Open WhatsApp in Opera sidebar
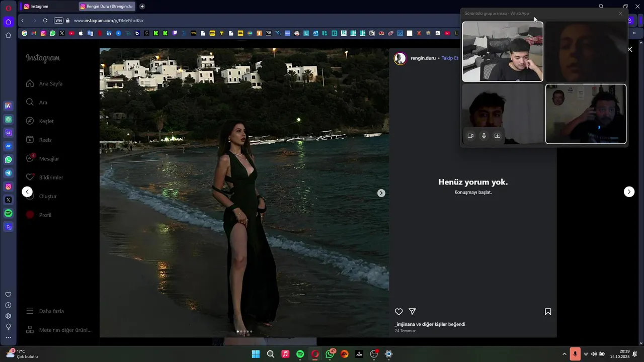The width and height of the screenshot is (644, 362). 8,159
